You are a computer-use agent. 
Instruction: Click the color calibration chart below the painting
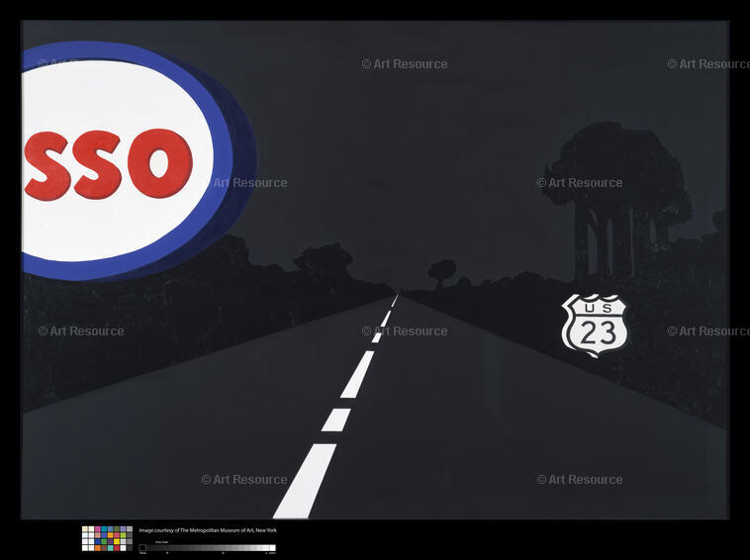pyautogui.click(x=107, y=538)
